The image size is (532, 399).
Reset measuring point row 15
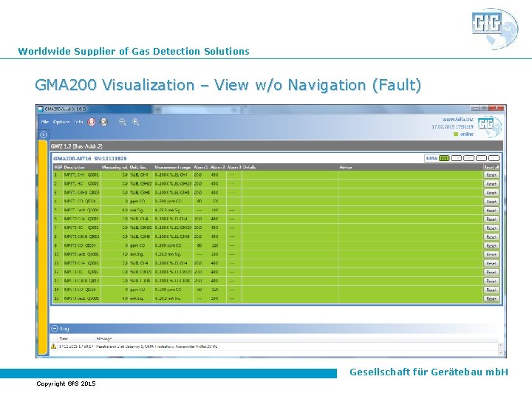pyautogui.click(x=491, y=299)
